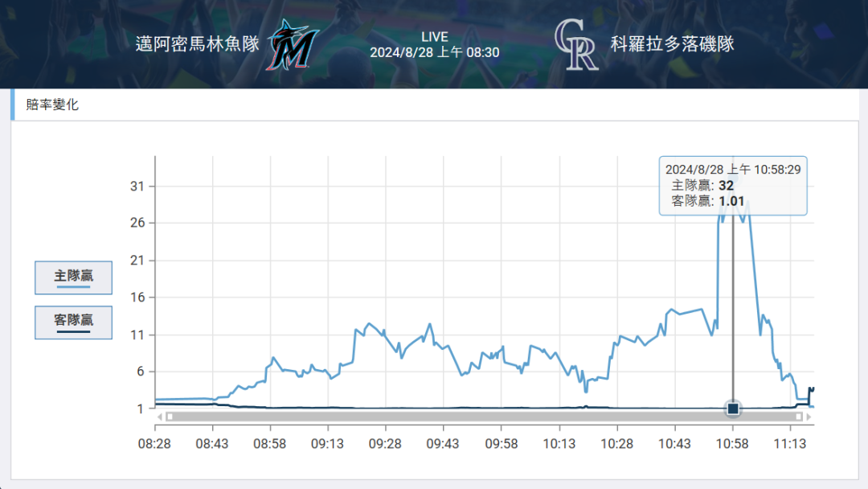Click the left arrow of chart scrollbar
Viewport: 868px width, 489px height.
pyautogui.click(x=159, y=417)
